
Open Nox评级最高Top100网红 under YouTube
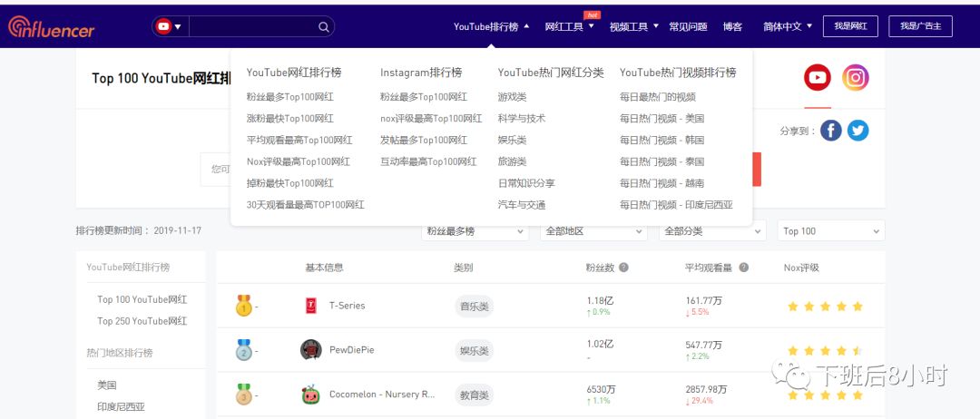tap(299, 161)
